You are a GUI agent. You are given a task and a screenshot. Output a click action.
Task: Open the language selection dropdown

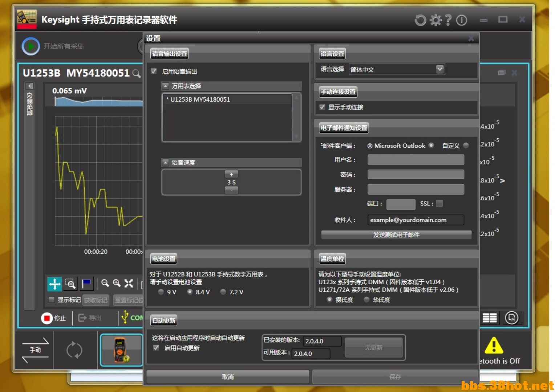[x=439, y=69]
